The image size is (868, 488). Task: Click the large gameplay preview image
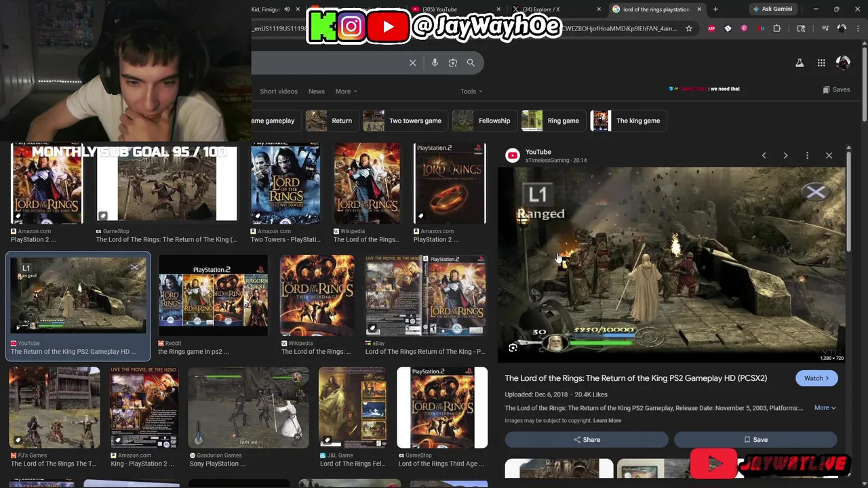pos(671,265)
